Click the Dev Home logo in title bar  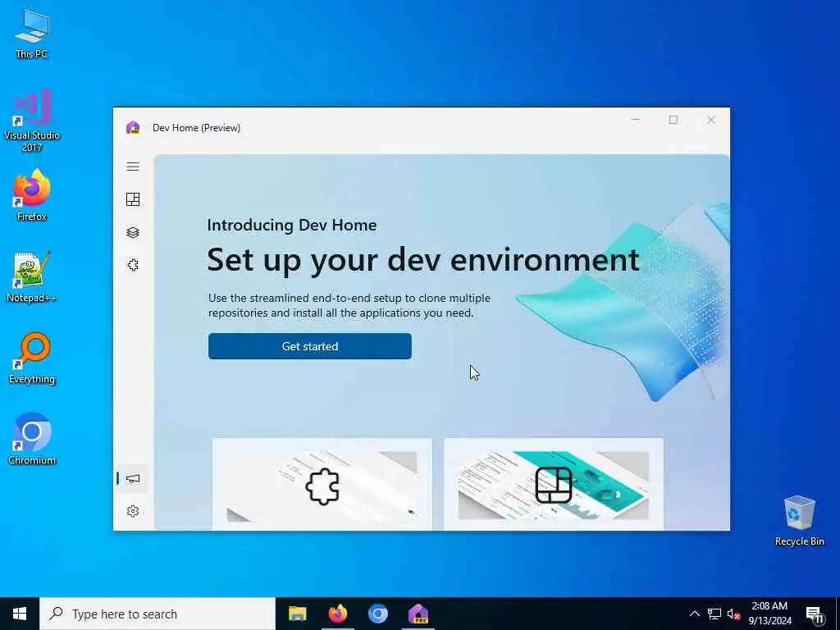coord(133,127)
